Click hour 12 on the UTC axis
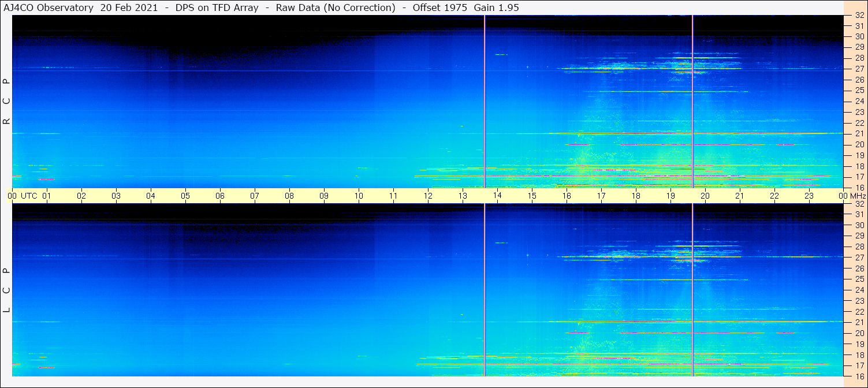This screenshot has height=388, width=868. coord(428,196)
